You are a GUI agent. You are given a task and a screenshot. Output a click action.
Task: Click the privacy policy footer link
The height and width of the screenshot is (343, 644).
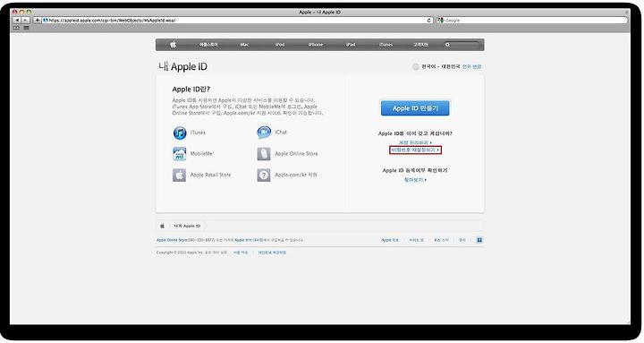272,253
